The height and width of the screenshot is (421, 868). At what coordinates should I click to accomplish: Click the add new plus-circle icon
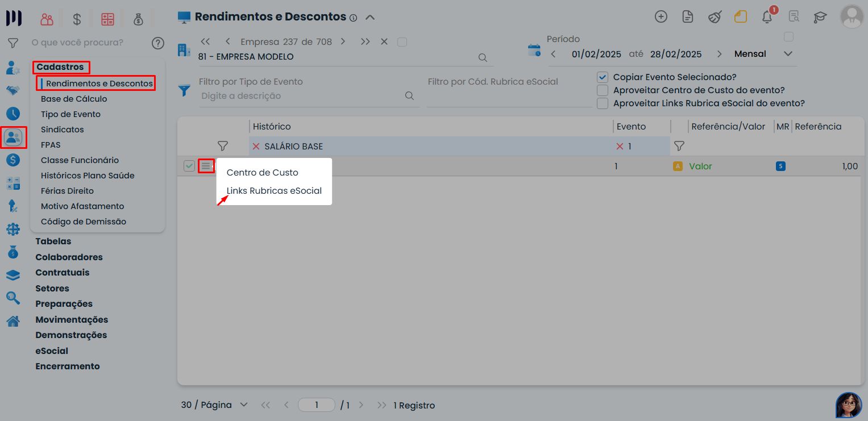[x=661, y=16]
